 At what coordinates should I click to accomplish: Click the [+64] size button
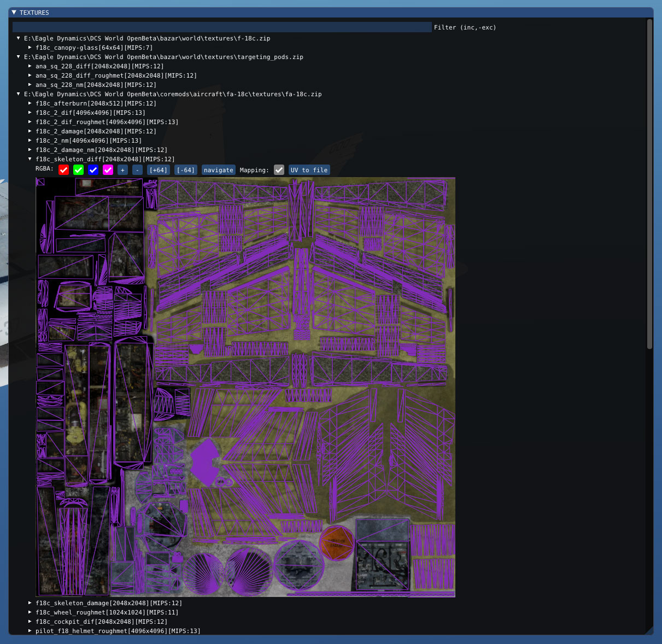pyautogui.click(x=159, y=170)
